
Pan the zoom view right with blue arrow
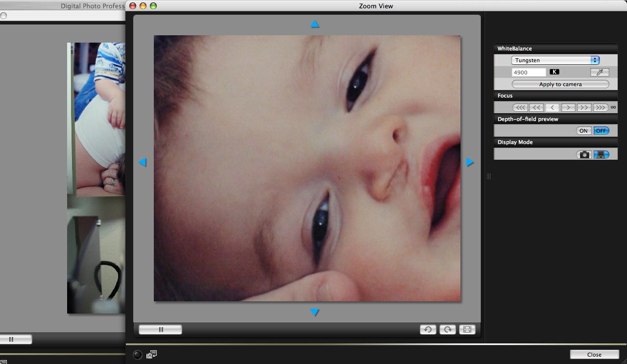pyautogui.click(x=470, y=162)
